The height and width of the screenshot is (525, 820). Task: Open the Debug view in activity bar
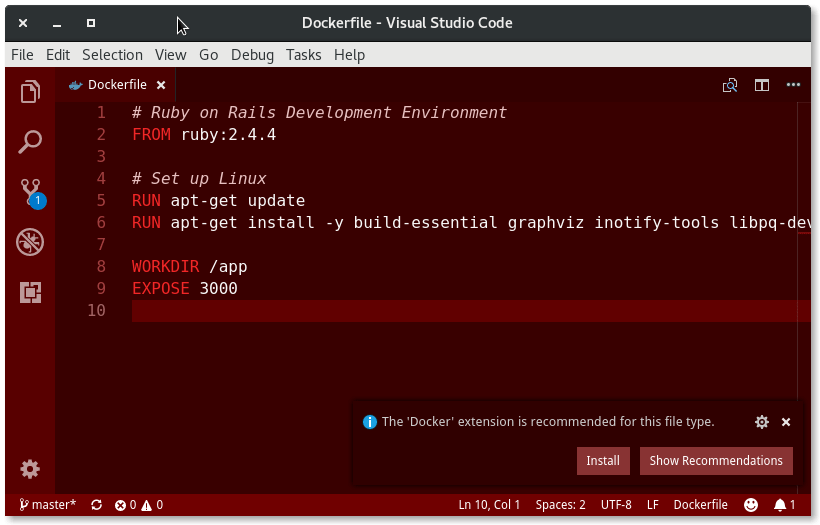tap(30, 242)
